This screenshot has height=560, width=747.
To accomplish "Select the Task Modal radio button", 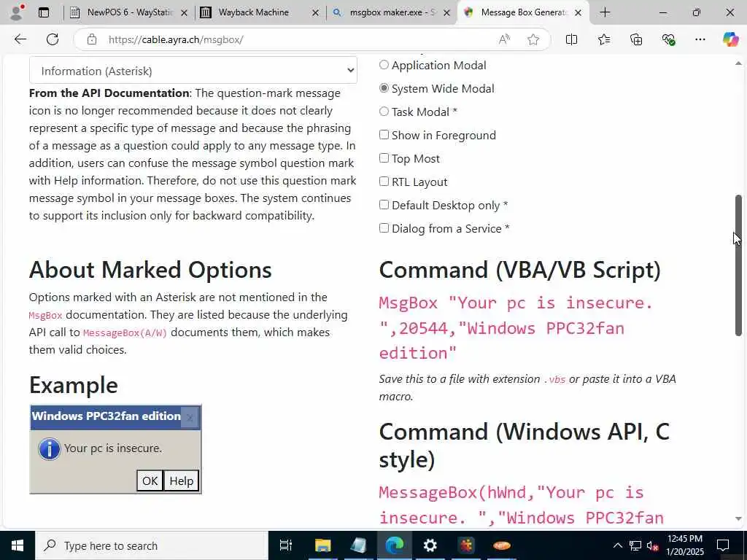I will [x=384, y=112].
